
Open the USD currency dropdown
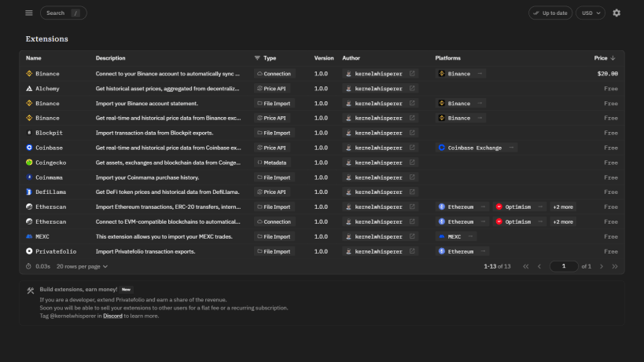click(x=591, y=13)
